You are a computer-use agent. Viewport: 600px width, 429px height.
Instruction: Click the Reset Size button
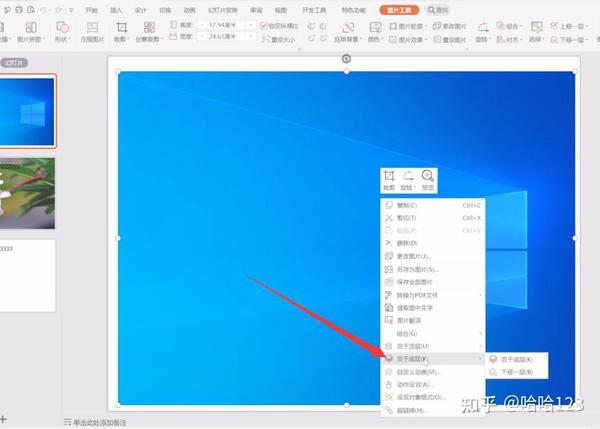(x=279, y=39)
